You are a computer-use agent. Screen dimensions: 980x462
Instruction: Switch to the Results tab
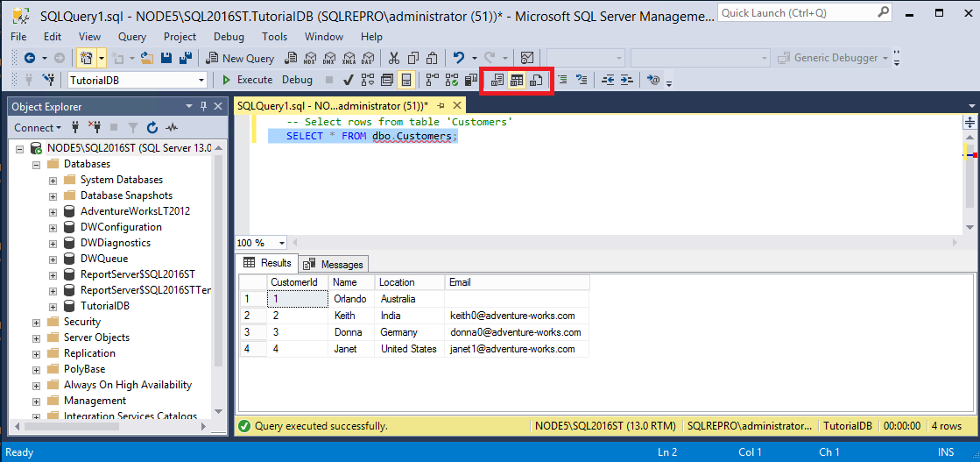[267, 262]
